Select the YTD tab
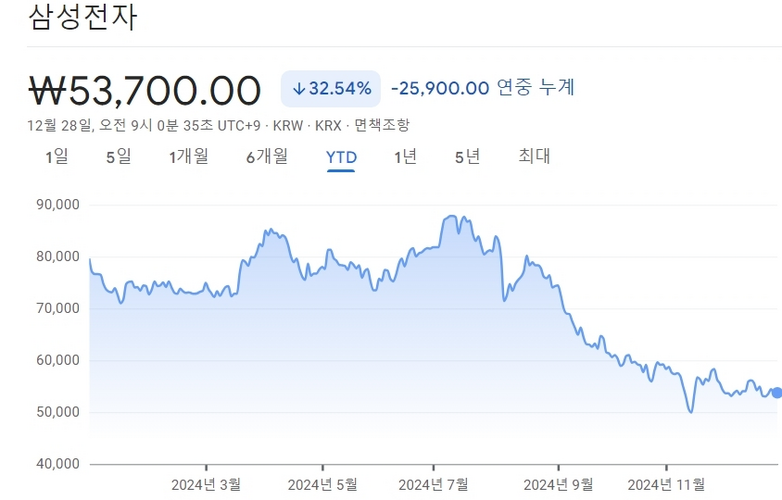The width and height of the screenshot is (782, 500). click(341, 158)
